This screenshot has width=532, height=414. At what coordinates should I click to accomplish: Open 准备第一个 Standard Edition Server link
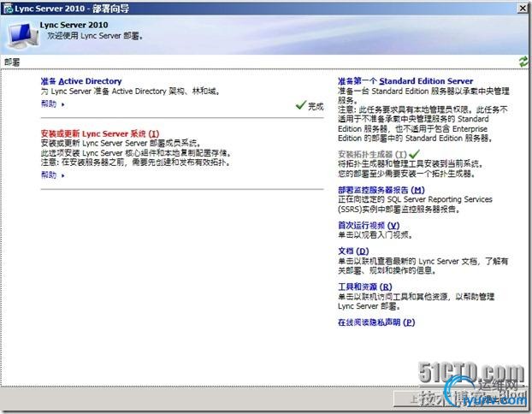(405, 81)
